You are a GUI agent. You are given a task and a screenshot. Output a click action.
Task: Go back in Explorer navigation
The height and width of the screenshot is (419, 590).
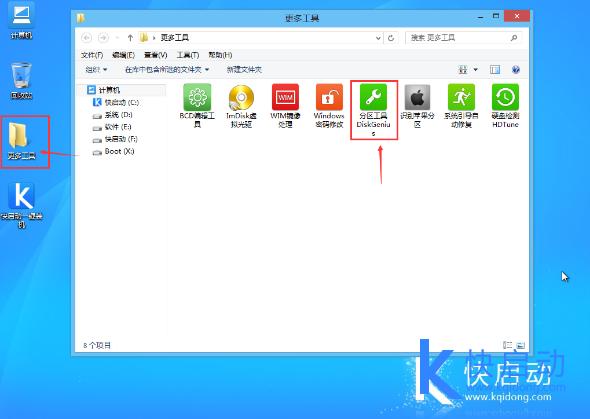(x=86, y=38)
